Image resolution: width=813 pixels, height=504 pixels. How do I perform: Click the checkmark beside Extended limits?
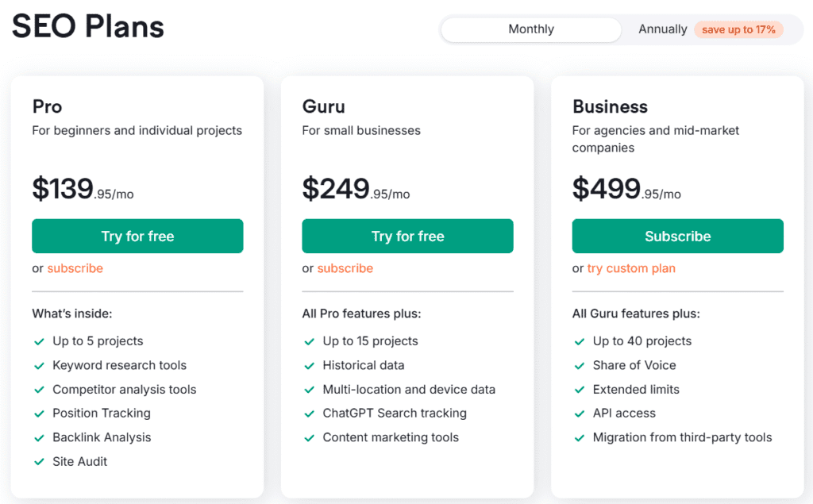pyautogui.click(x=579, y=389)
